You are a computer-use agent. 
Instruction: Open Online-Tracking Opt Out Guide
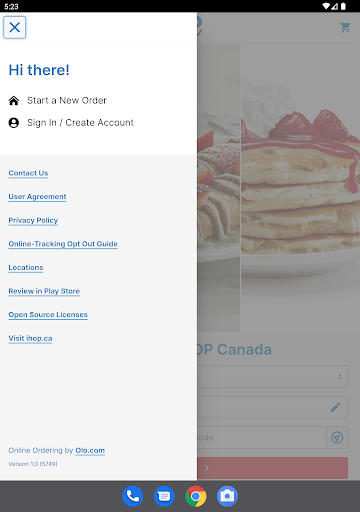click(x=63, y=244)
